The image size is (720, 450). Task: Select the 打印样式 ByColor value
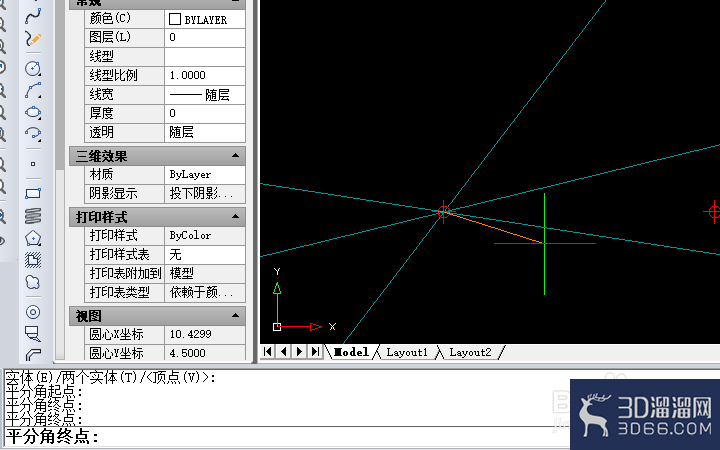tap(205, 236)
